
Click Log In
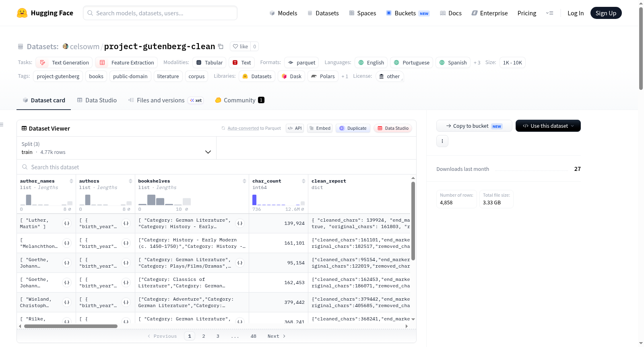point(576,13)
